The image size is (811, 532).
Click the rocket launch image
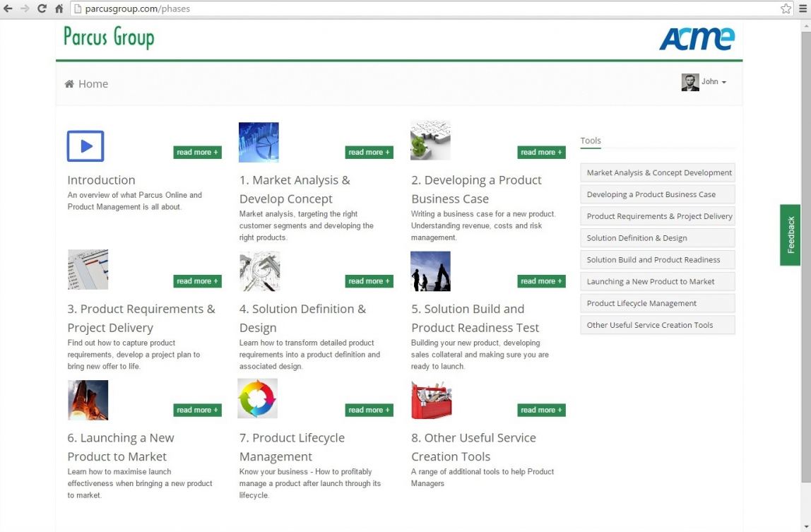click(x=88, y=400)
